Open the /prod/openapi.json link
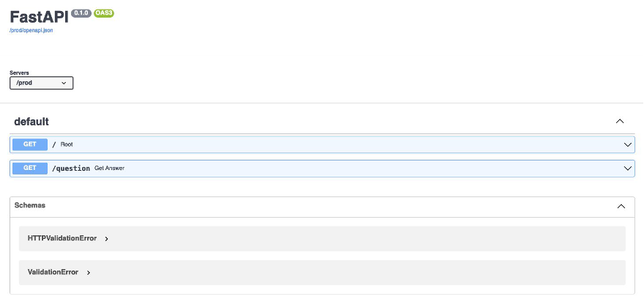This screenshot has width=644, height=302. point(32,30)
